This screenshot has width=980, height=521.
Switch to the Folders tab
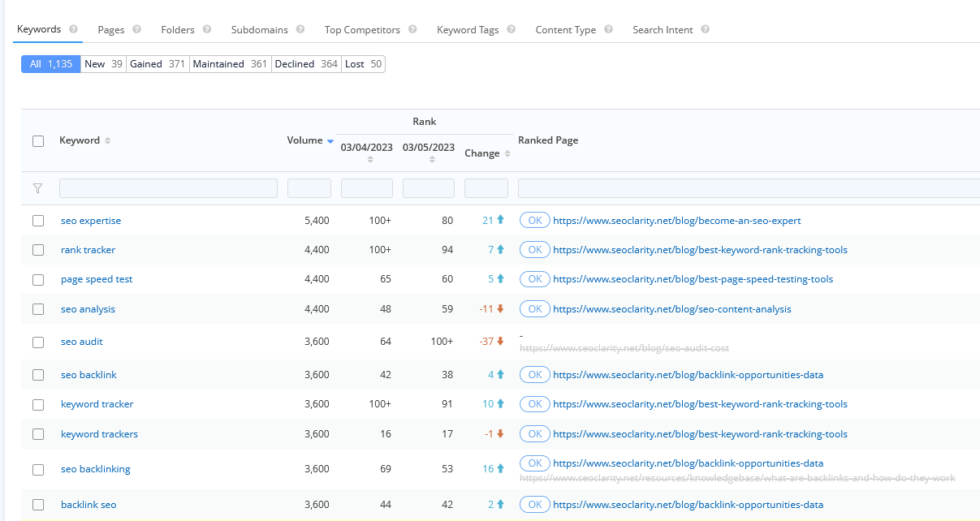(x=178, y=30)
